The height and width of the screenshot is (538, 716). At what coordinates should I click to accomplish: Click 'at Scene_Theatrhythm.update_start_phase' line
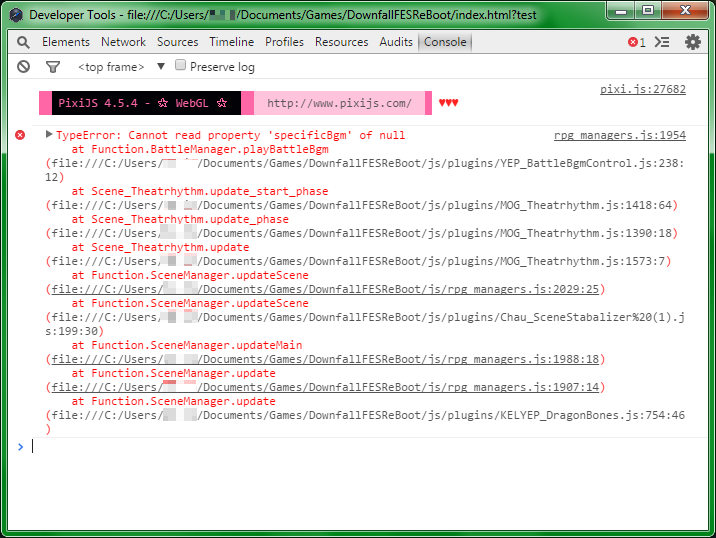pos(200,191)
